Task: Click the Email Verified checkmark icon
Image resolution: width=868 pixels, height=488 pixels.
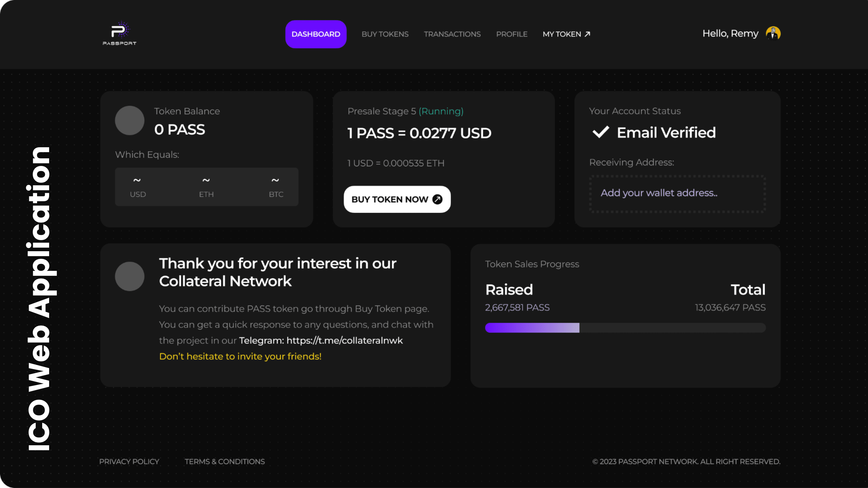Action: coord(601,132)
